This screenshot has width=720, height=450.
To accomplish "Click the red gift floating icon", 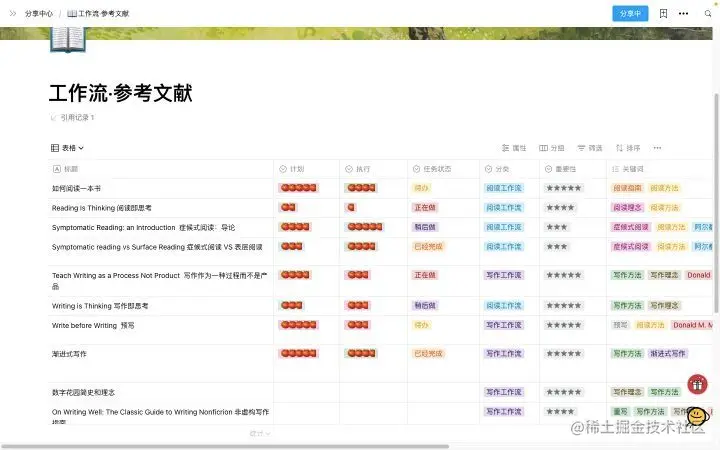I will (x=697, y=384).
